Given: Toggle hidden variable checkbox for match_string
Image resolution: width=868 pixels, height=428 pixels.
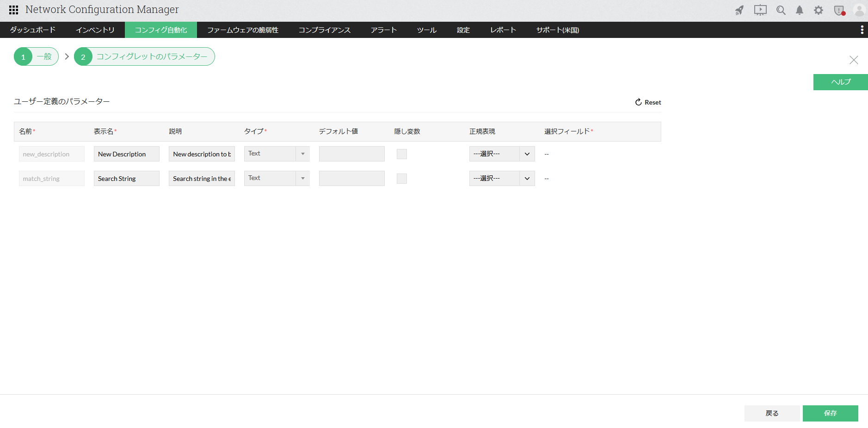Looking at the screenshot, I should pos(402,179).
